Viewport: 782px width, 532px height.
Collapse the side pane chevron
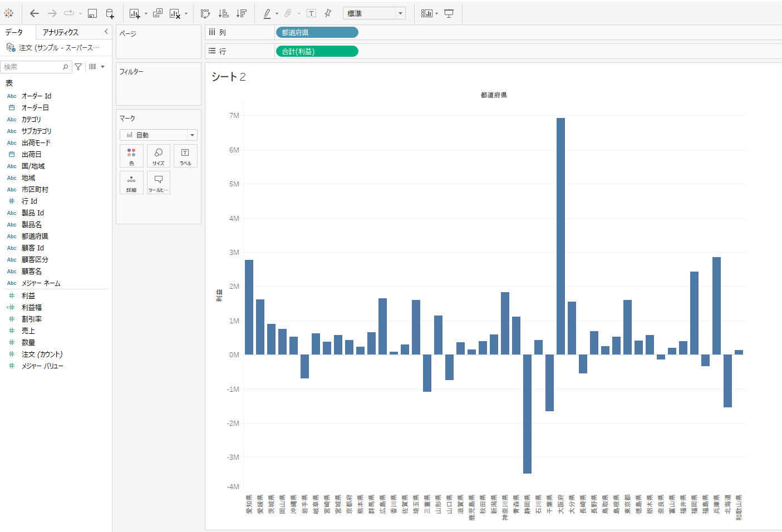point(106,32)
